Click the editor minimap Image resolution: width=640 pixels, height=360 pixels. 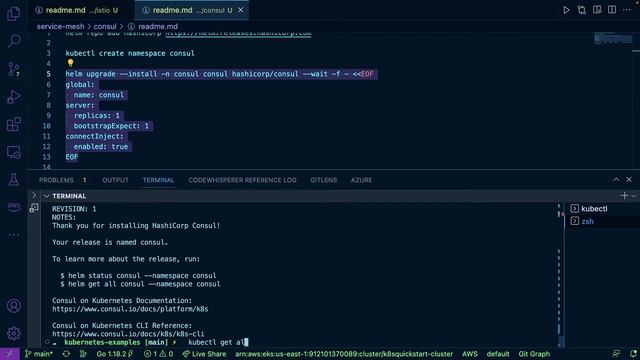[613, 39]
